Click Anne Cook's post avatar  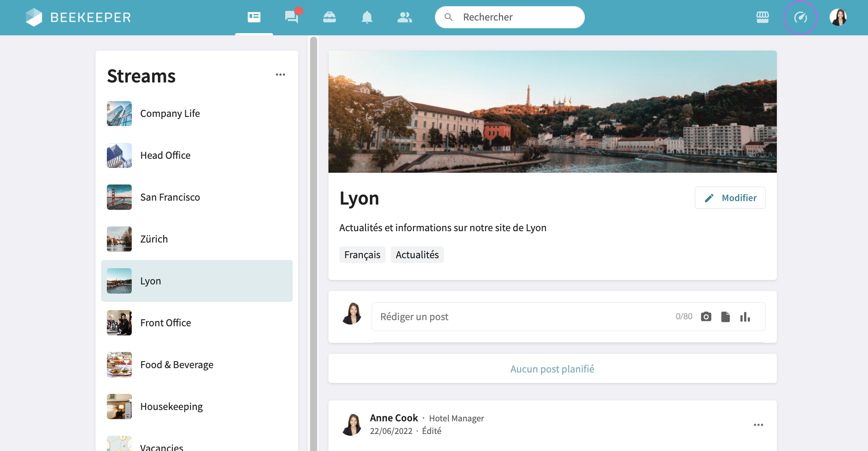coord(352,425)
